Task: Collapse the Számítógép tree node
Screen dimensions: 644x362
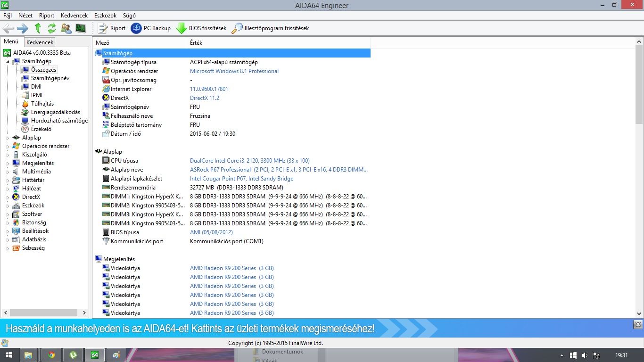Action: 8,62
